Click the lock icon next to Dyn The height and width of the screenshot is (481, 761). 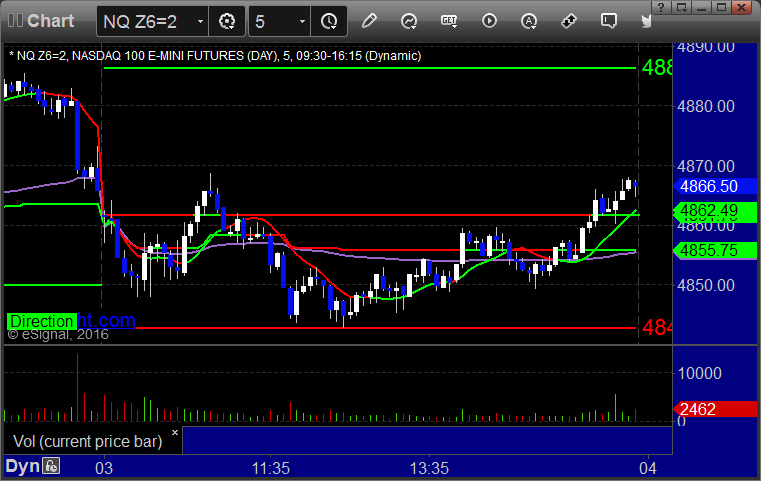click(51, 466)
